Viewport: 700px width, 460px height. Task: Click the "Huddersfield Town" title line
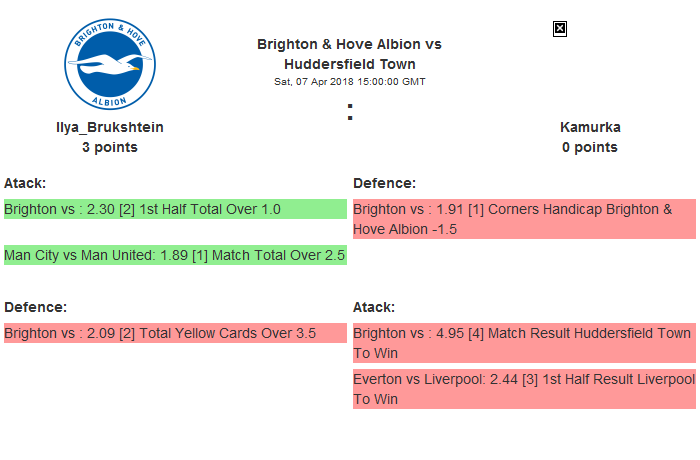point(349,64)
